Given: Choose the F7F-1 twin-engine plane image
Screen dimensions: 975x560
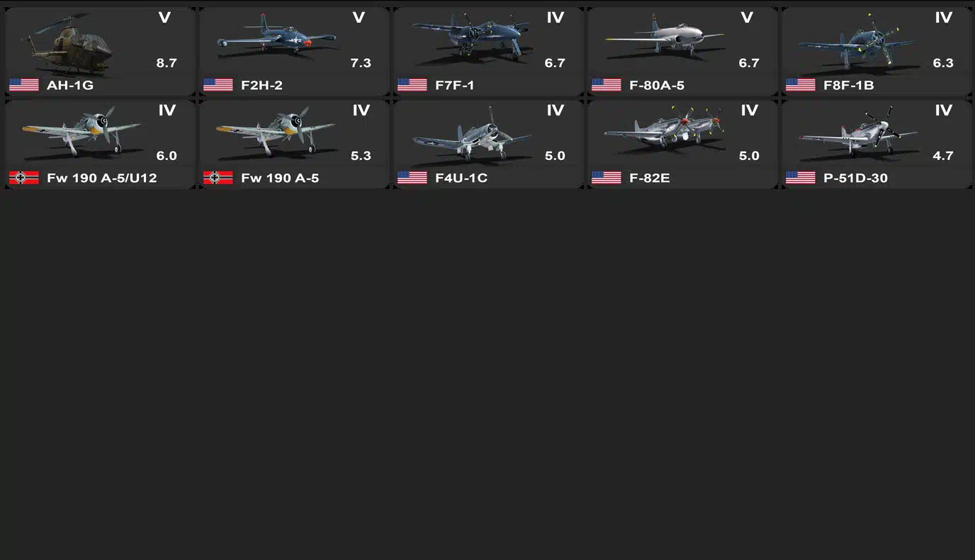Looking at the screenshot, I should click(x=470, y=38).
